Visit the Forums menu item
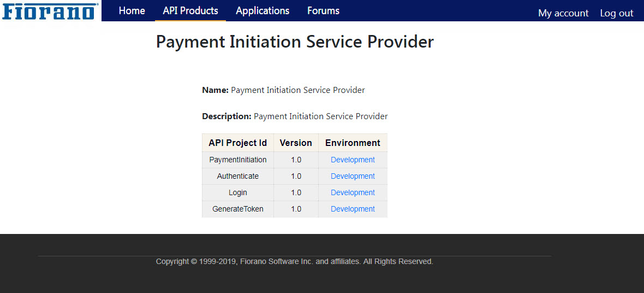 pos(323,11)
